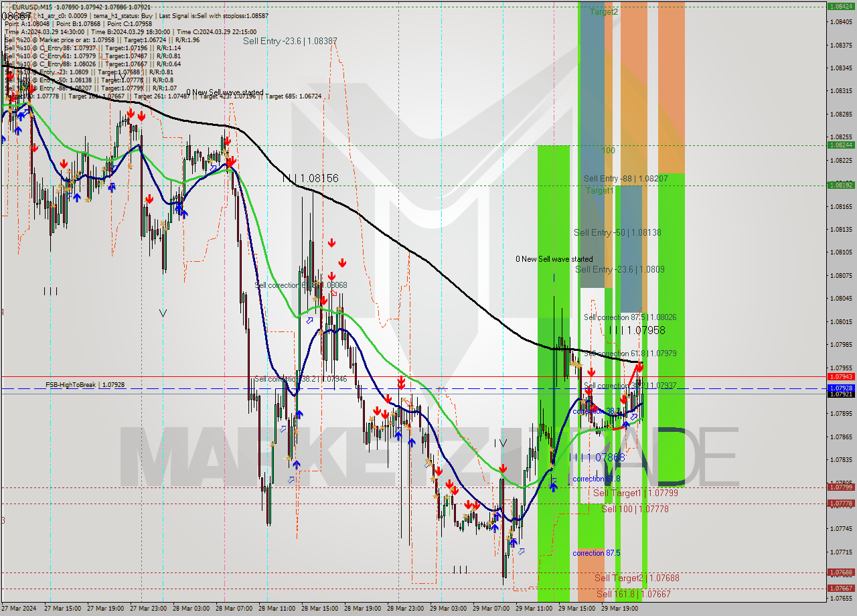Click 'Sell correction 61.8 | 1.08068' label
This screenshot has width=857, height=616.
[x=301, y=285]
